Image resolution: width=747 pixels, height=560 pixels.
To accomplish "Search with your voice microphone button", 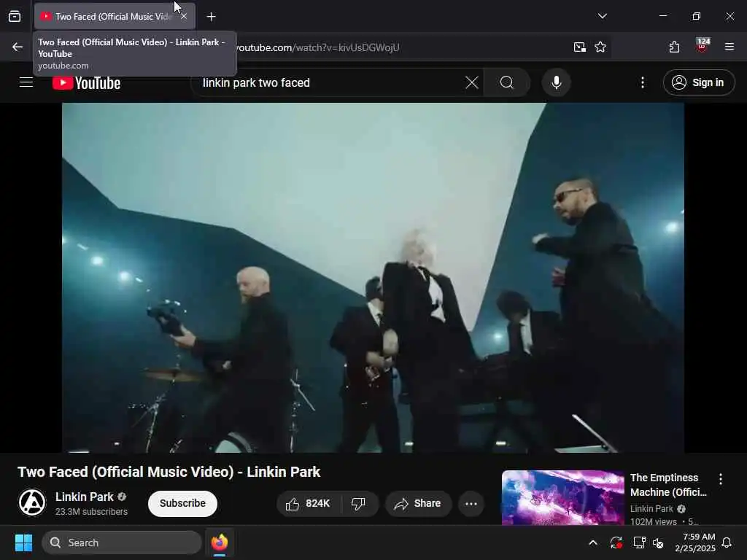I will pyautogui.click(x=556, y=82).
